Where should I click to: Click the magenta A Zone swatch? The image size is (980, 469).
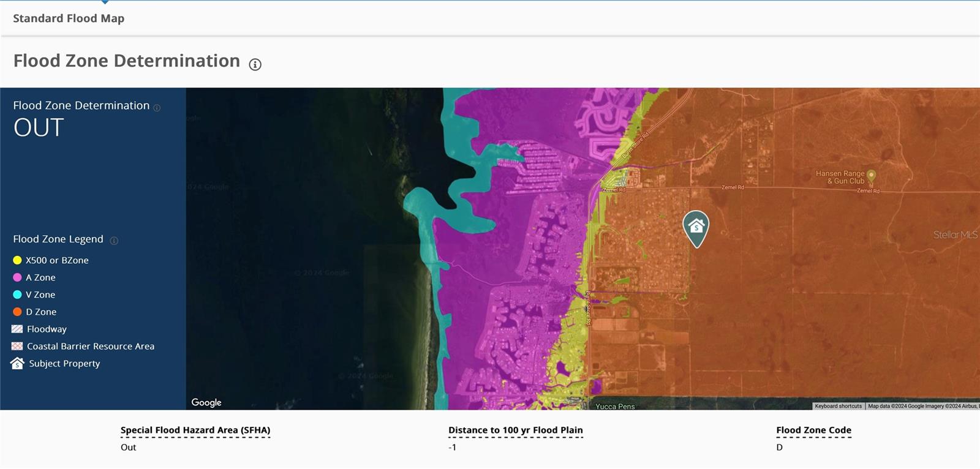17,277
